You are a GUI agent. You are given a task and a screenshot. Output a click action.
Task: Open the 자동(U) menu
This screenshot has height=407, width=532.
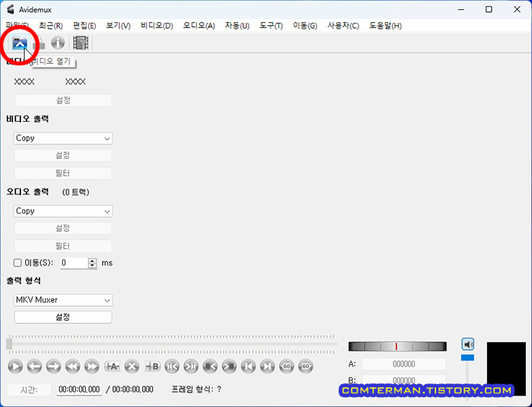click(x=237, y=26)
